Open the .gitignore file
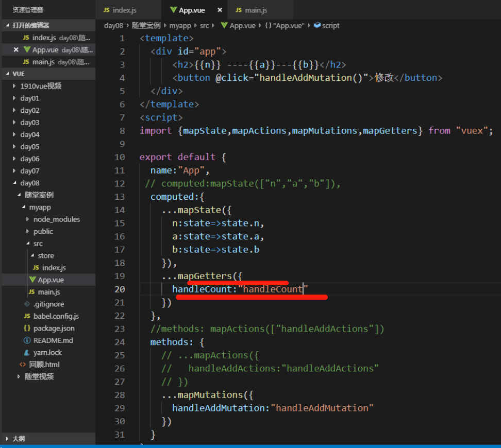Screen dimensions: 501x448 click(x=48, y=304)
